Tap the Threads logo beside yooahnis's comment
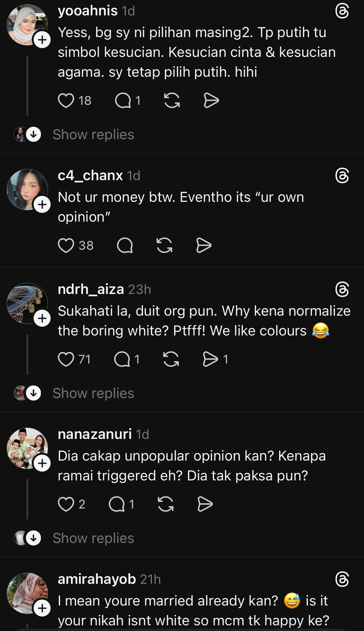This screenshot has width=364, height=631. coord(342,11)
